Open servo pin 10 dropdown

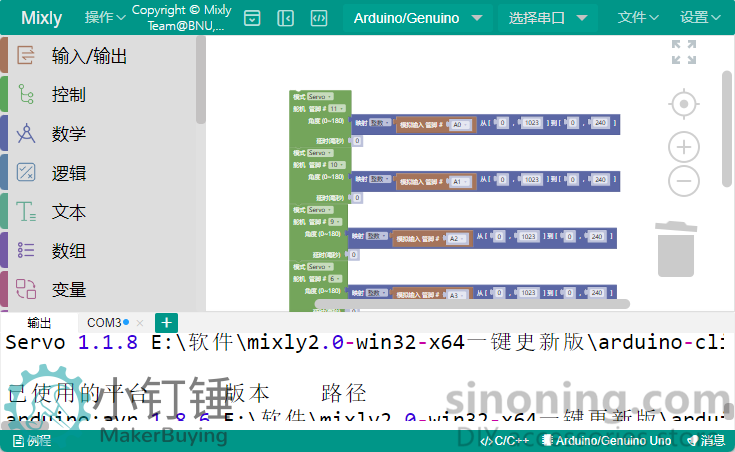pyautogui.click(x=337, y=165)
